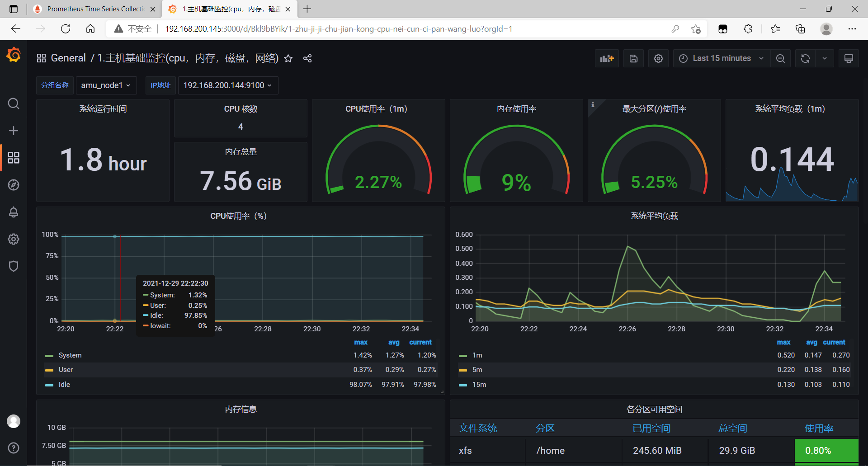Open the Create plus icon in sidebar
The width and height of the screenshot is (868, 466).
coord(14,131)
